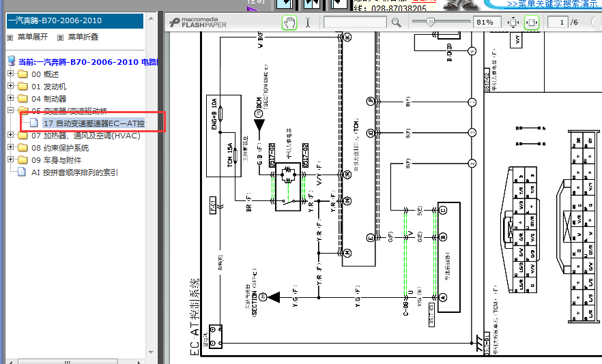The image size is (602, 364).
Task: Select the 08 约束保护系统 item
Action: tap(60, 148)
